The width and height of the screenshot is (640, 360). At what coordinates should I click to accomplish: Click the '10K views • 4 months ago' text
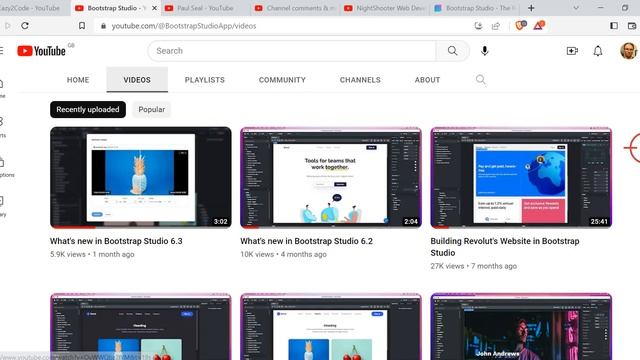283,254
